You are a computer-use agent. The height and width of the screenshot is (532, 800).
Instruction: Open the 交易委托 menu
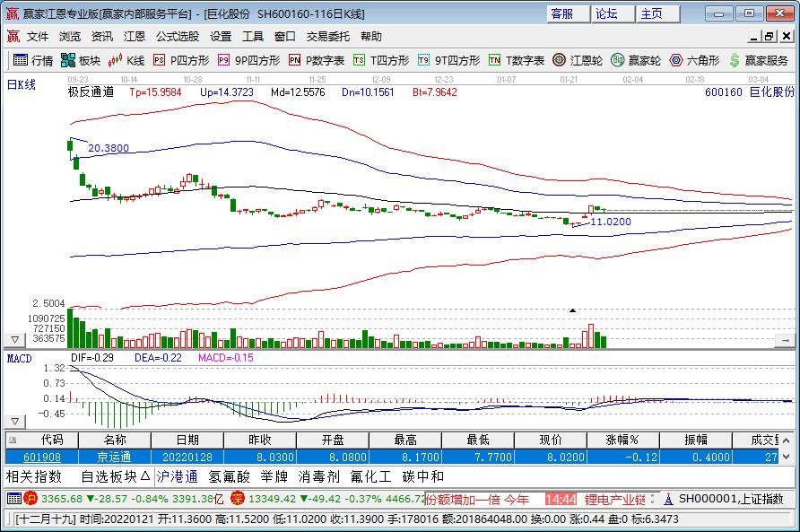pyautogui.click(x=327, y=36)
